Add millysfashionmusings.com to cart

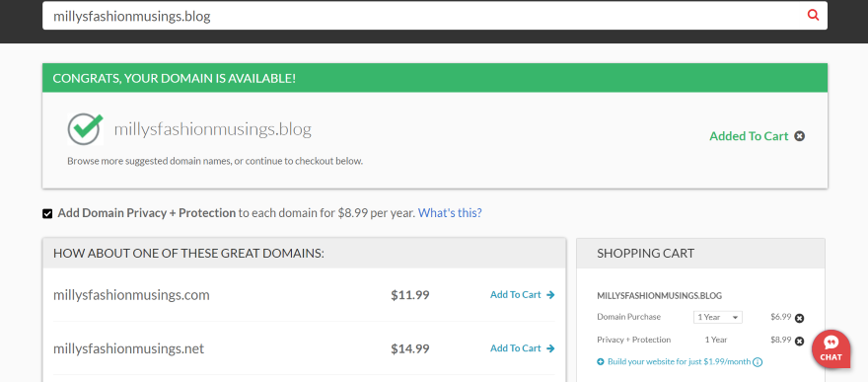click(x=522, y=295)
